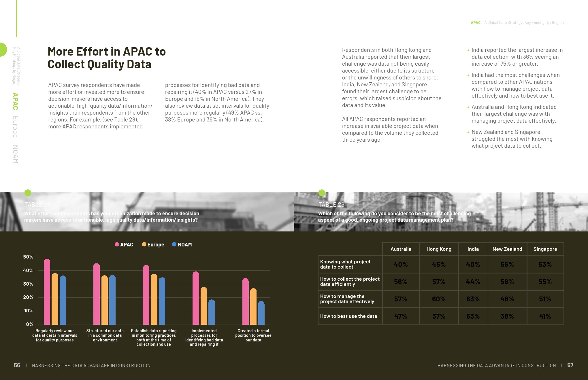Image resolution: width=588 pixels, height=380 pixels.
Task: Select the APAC side navigation tab
Action: (x=15, y=101)
